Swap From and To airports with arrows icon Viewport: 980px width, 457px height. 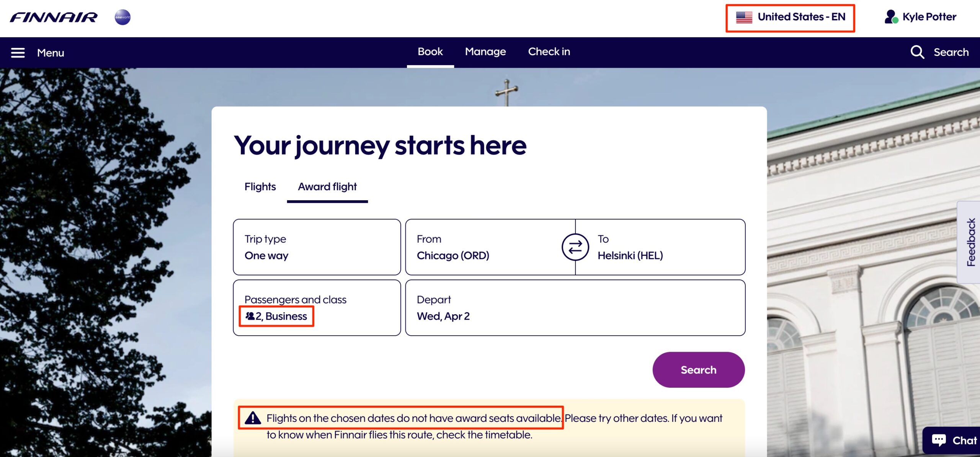pos(576,247)
